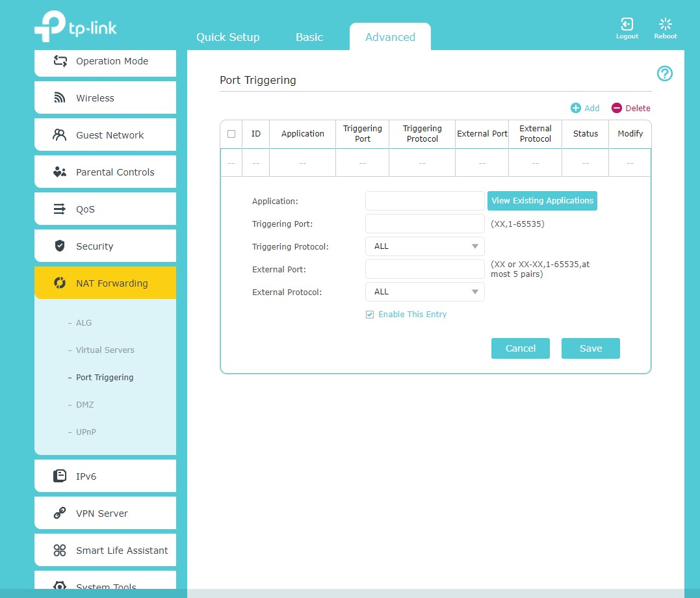Click the External Protocol column header
This screenshot has width=700, height=598.
tap(535, 133)
